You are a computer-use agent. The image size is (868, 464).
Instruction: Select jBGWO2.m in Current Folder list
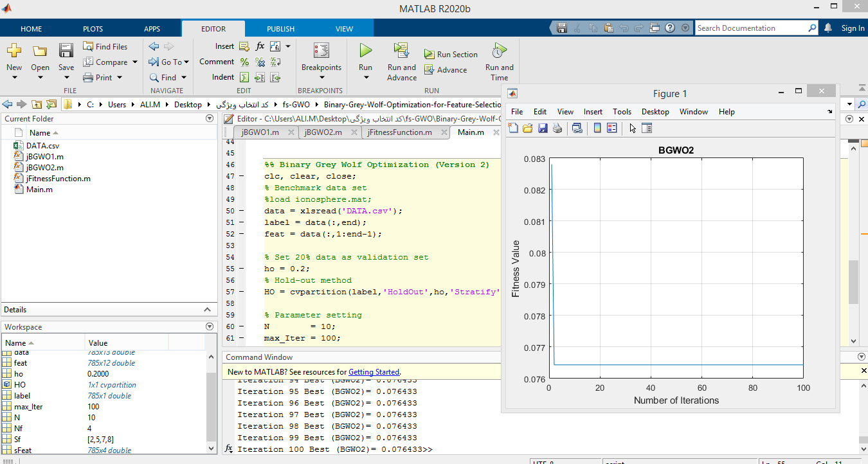coord(45,167)
